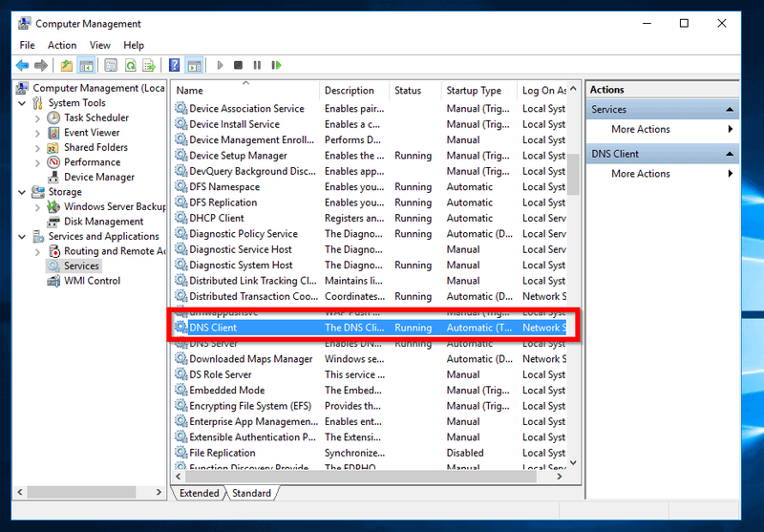Sort by the Status column header
The height and width of the screenshot is (532, 764).
(x=415, y=91)
